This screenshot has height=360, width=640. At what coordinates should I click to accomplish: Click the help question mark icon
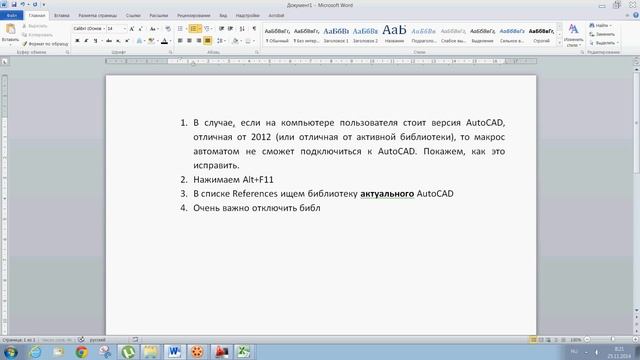click(x=636, y=15)
